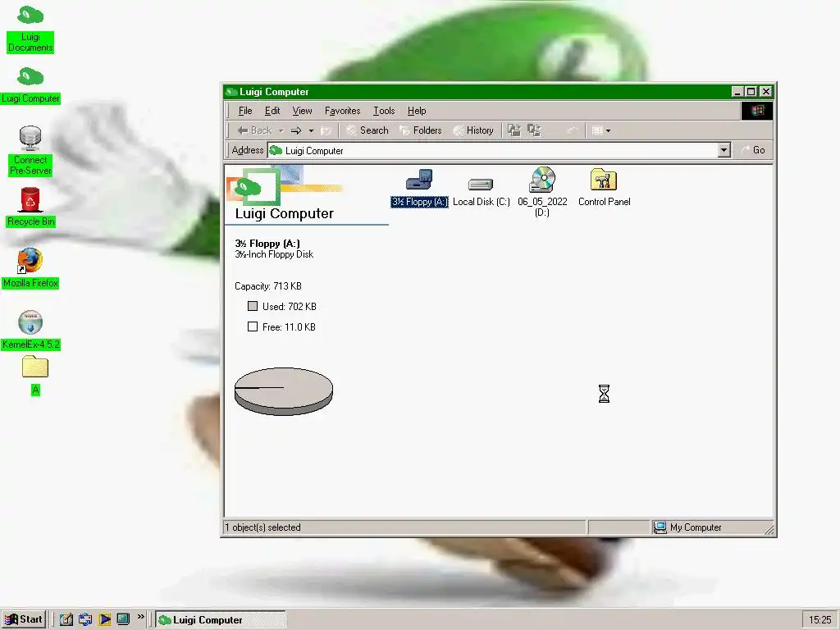Select the Connect Pre-Server desktop icon
The height and width of the screenshot is (630, 840).
(x=30, y=151)
